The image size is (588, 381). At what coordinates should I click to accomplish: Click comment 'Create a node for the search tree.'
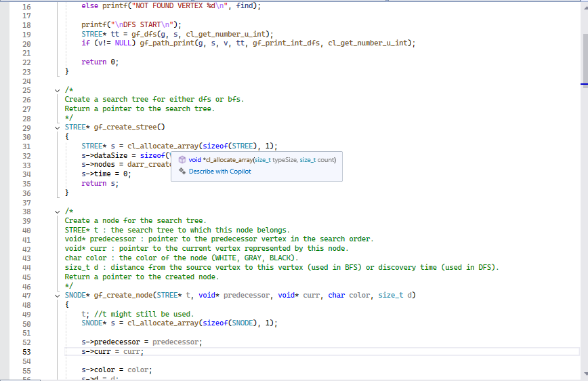click(135, 220)
